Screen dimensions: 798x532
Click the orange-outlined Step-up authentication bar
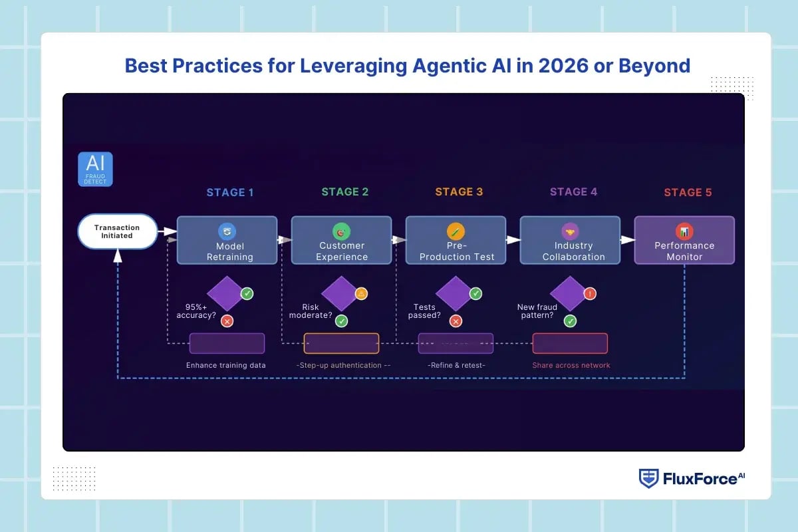coord(341,343)
